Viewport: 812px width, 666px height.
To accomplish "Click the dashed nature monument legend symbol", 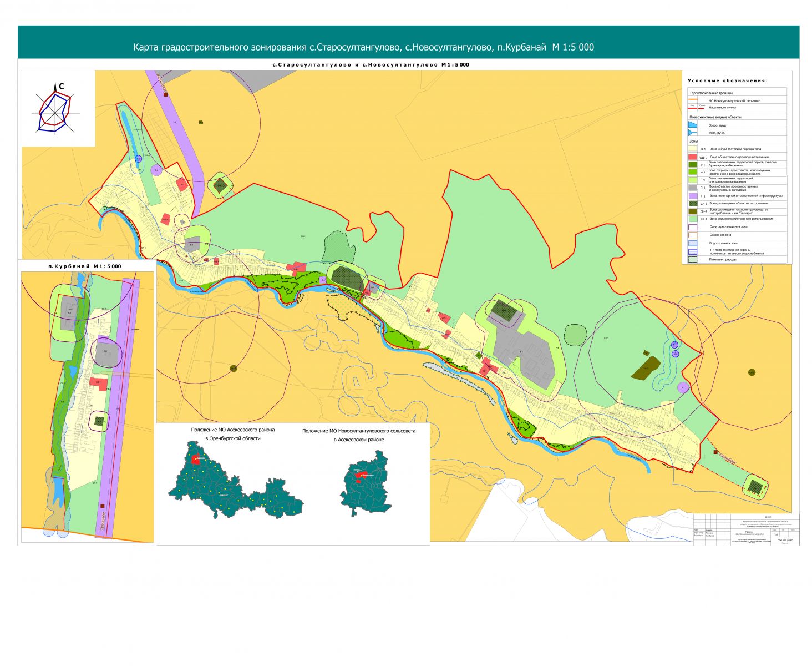I will 693,259.
